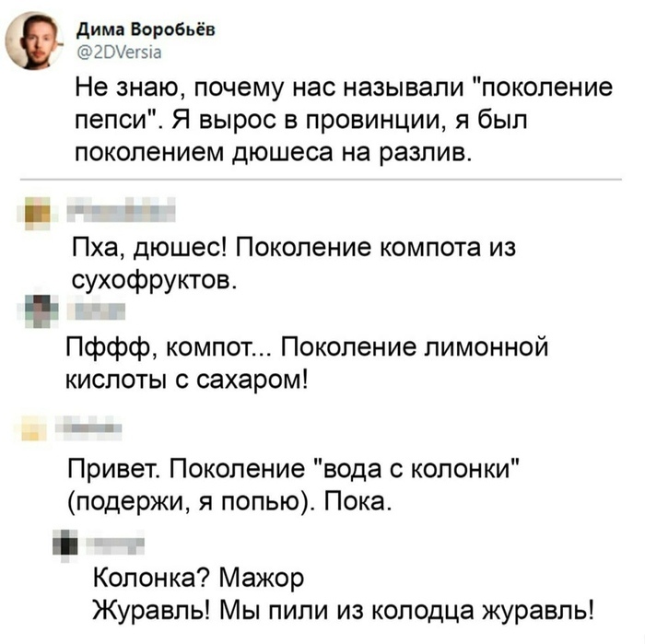645x644 pixels.
Task: Select the tweet text about поколение пепси
Action: tap(344, 120)
